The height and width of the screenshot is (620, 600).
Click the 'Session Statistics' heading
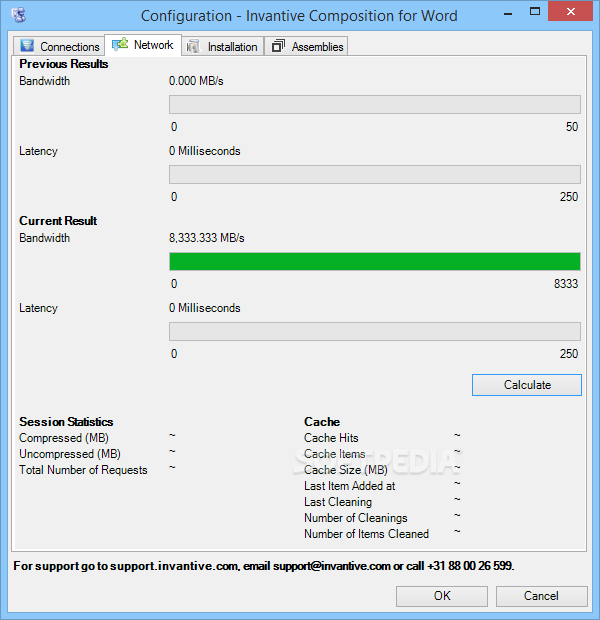(x=66, y=422)
